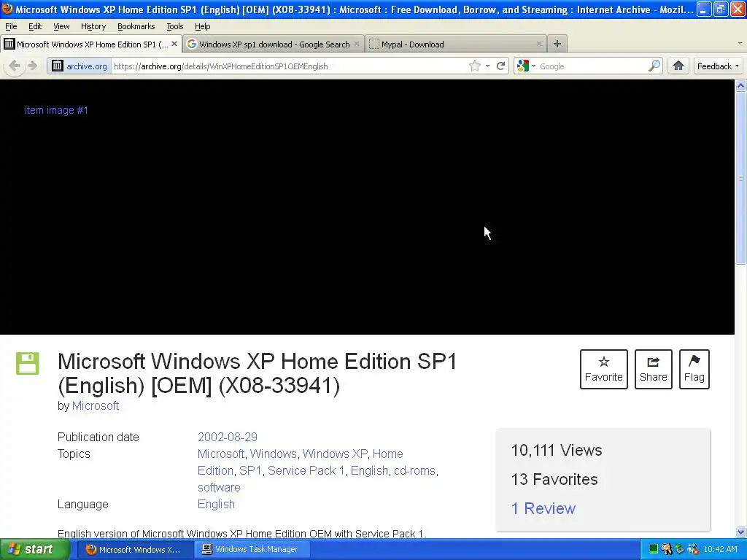This screenshot has height=560, width=747.
Task: Click the 10,111 Views text
Action: click(557, 450)
